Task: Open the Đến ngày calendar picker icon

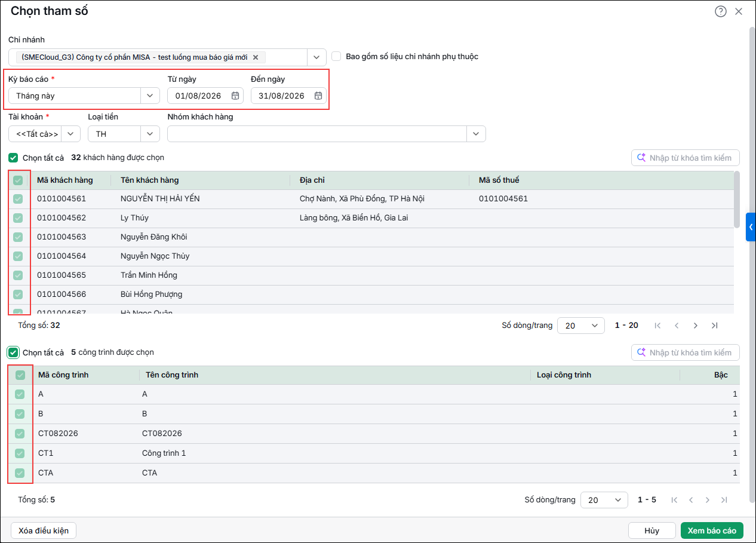Action: coord(318,96)
